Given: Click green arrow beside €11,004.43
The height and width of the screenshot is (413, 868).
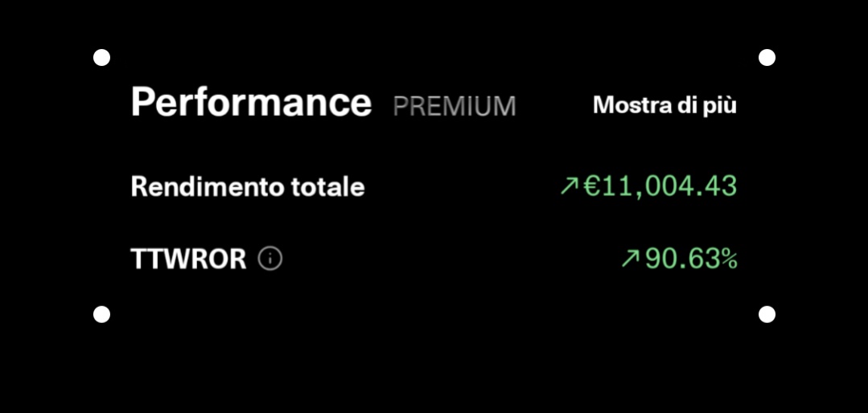Looking at the screenshot, I should click(569, 186).
